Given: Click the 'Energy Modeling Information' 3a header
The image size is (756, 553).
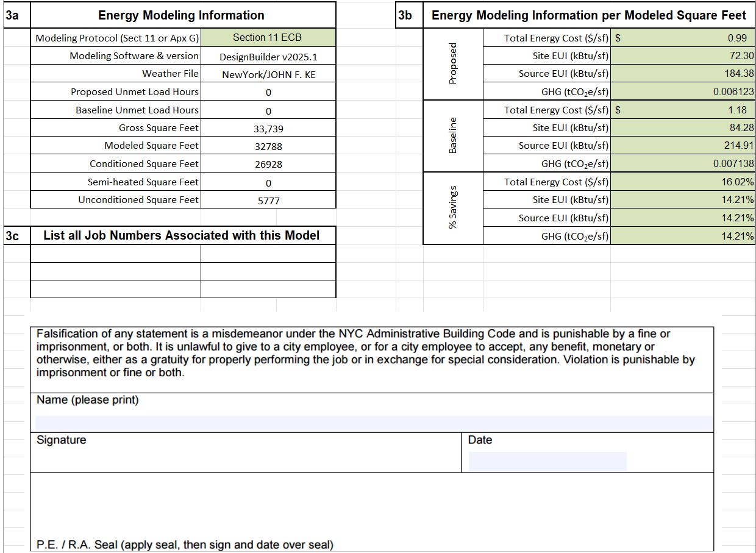Looking at the screenshot, I should tap(182, 15).
